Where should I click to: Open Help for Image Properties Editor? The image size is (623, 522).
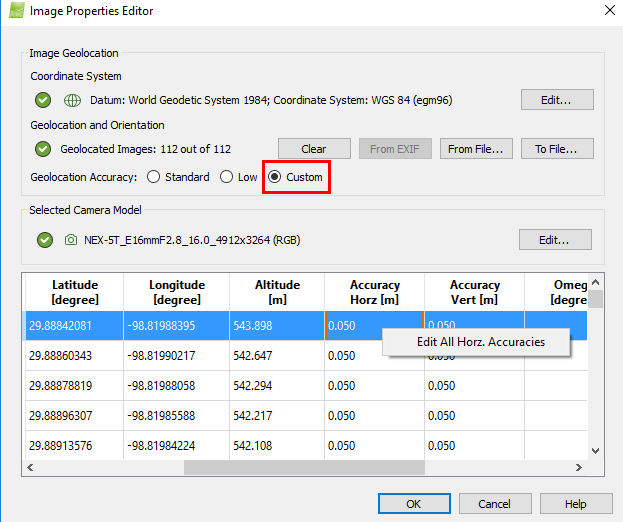576,504
